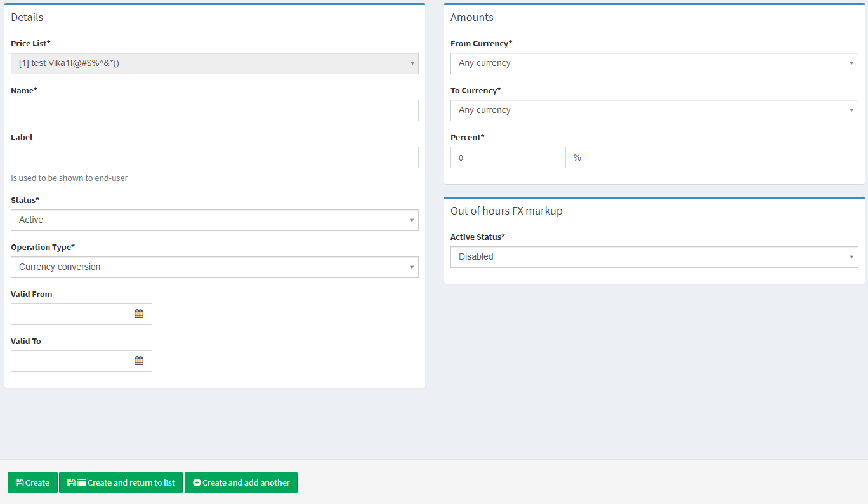Click Create and return to list
The image size is (868, 504).
(121, 482)
